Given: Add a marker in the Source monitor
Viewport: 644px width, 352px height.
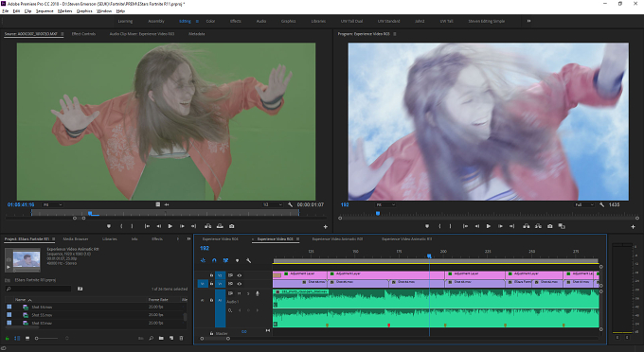Looking at the screenshot, I should tap(109, 226).
